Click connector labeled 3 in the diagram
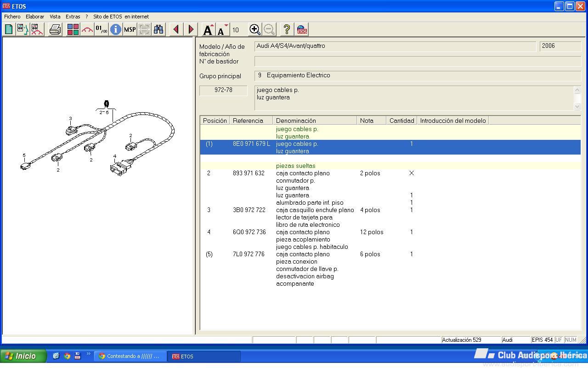This screenshot has height=368, width=588. pyautogui.click(x=71, y=131)
